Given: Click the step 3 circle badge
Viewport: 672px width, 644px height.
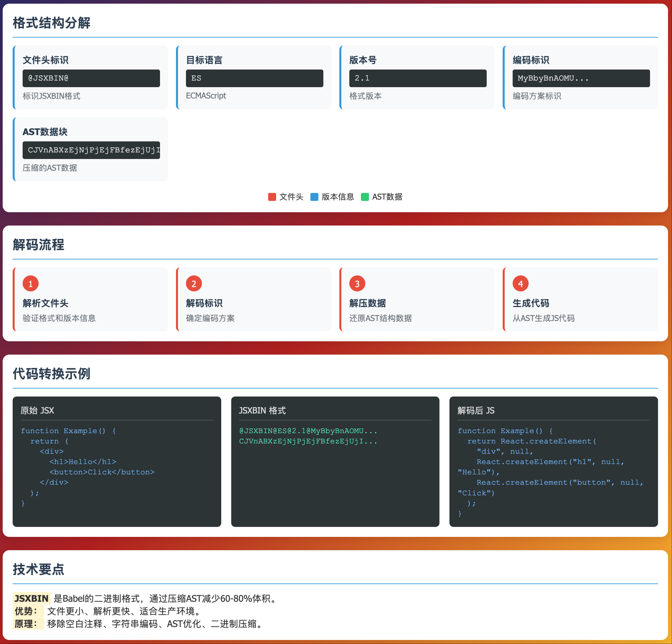Looking at the screenshot, I should coord(357,284).
